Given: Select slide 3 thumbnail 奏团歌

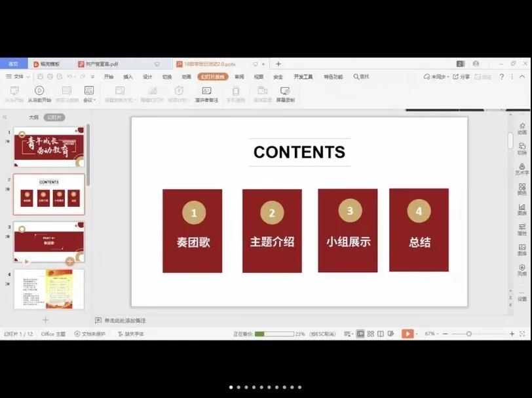Looking at the screenshot, I should click(49, 242).
